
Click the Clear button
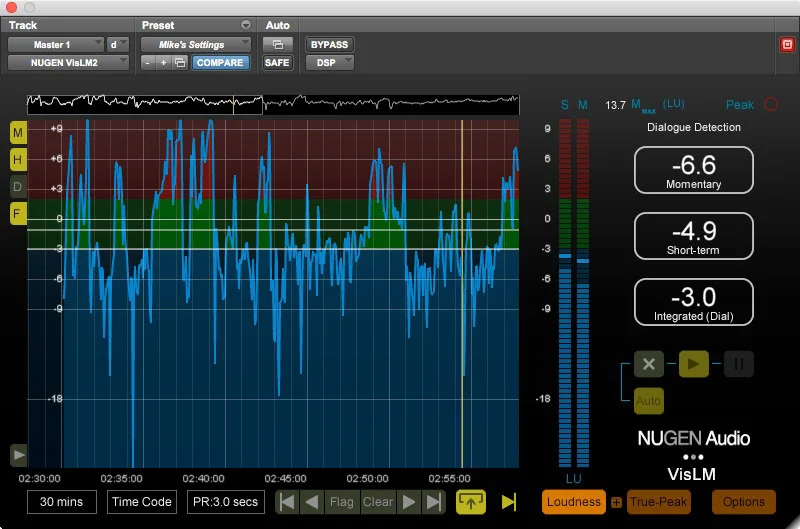(378, 502)
